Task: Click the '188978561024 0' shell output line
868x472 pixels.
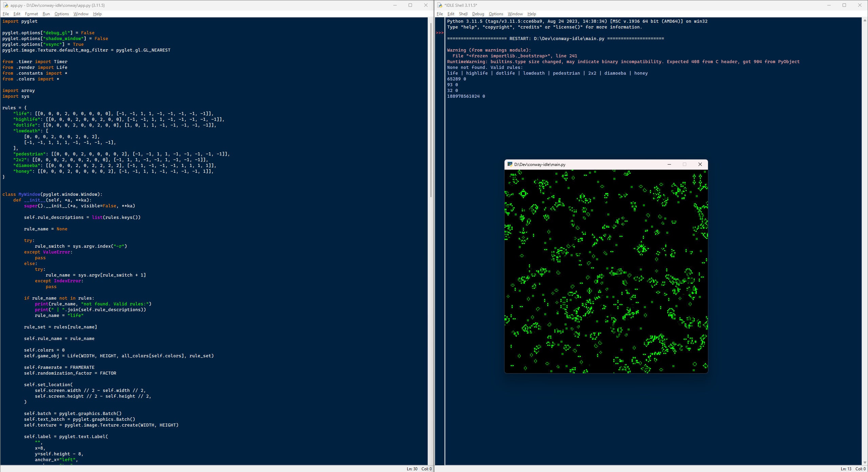Action: [x=466, y=96]
